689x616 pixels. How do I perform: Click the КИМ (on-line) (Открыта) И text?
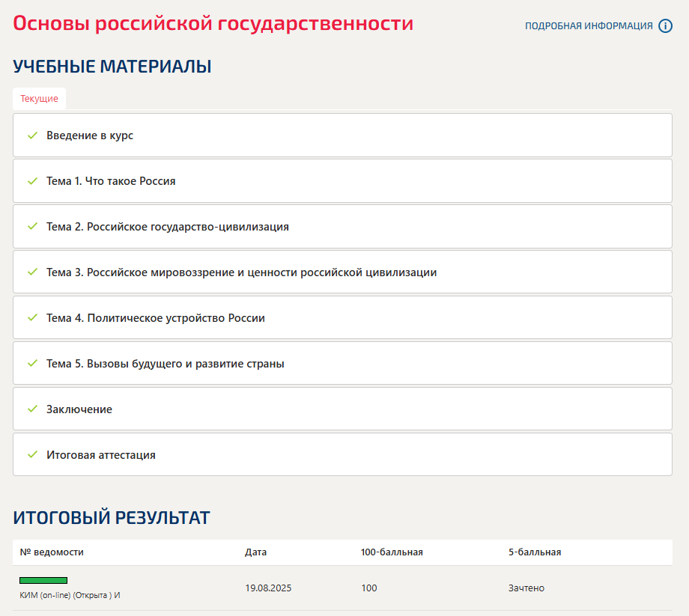coord(70,595)
